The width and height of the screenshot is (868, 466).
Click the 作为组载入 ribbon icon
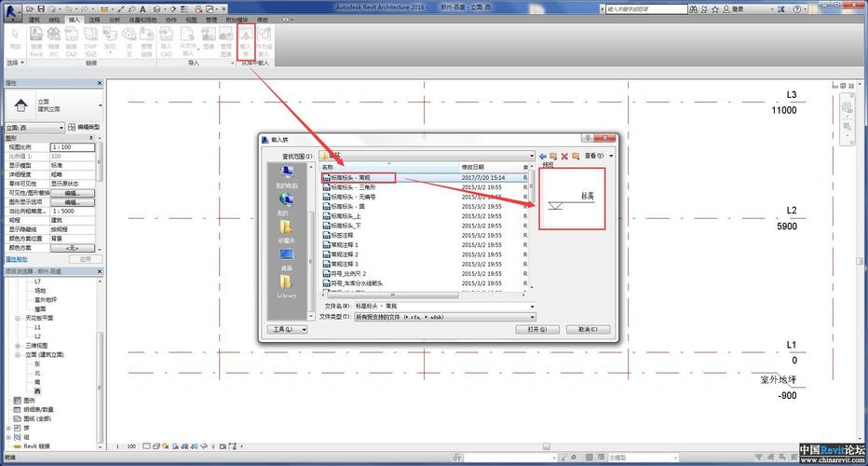point(264,42)
